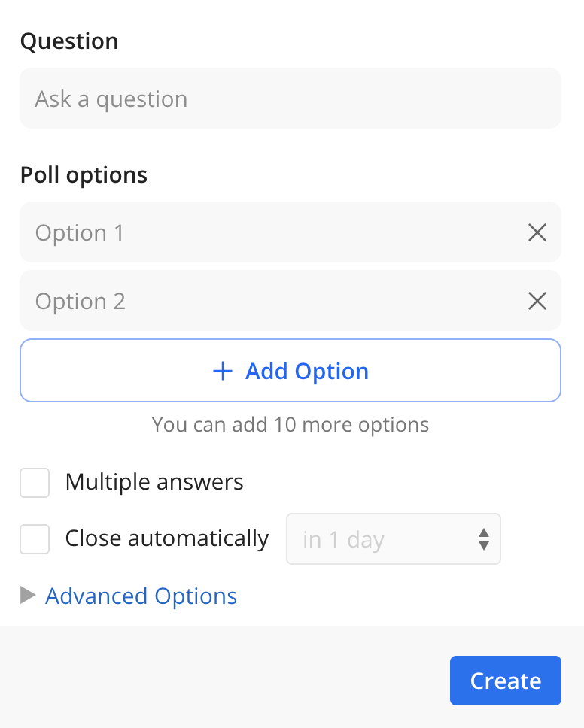
Task: Click the 'Question' heading label
Action: pyautogui.click(x=69, y=41)
